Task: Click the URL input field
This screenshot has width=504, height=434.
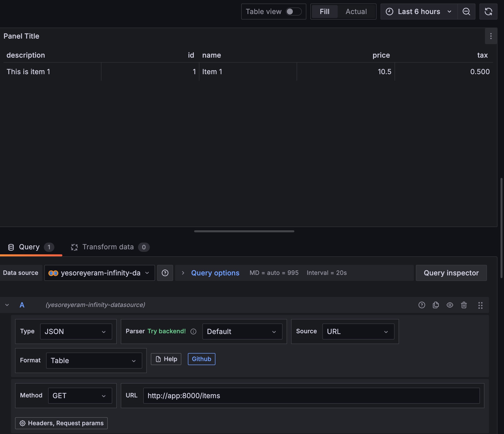Action: click(x=312, y=395)
